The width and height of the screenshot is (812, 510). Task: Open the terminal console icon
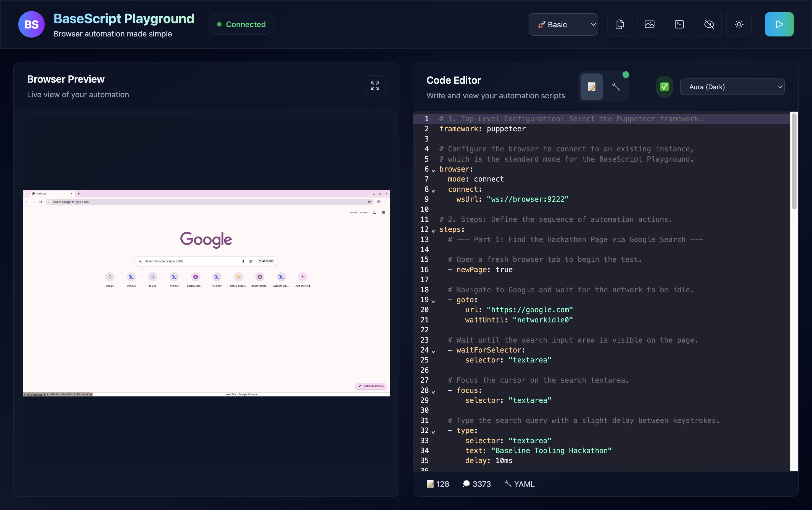pyautogui.click(x=679, y=24)
